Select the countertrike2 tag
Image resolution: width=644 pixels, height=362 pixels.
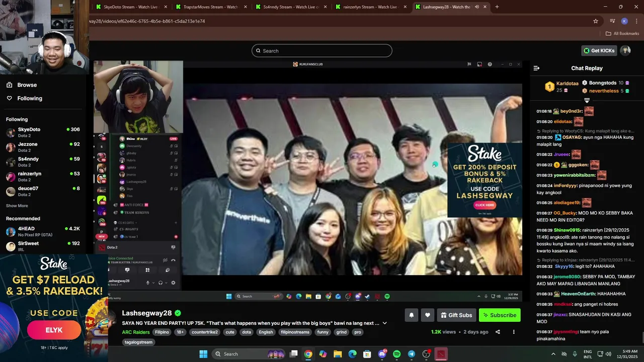[x=205, y=332]
